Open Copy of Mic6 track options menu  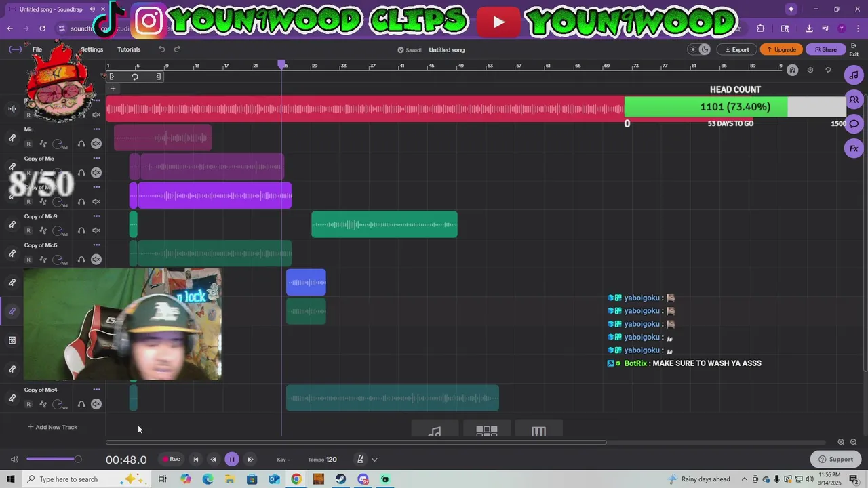pyautogui.click(x=96, y=245)
